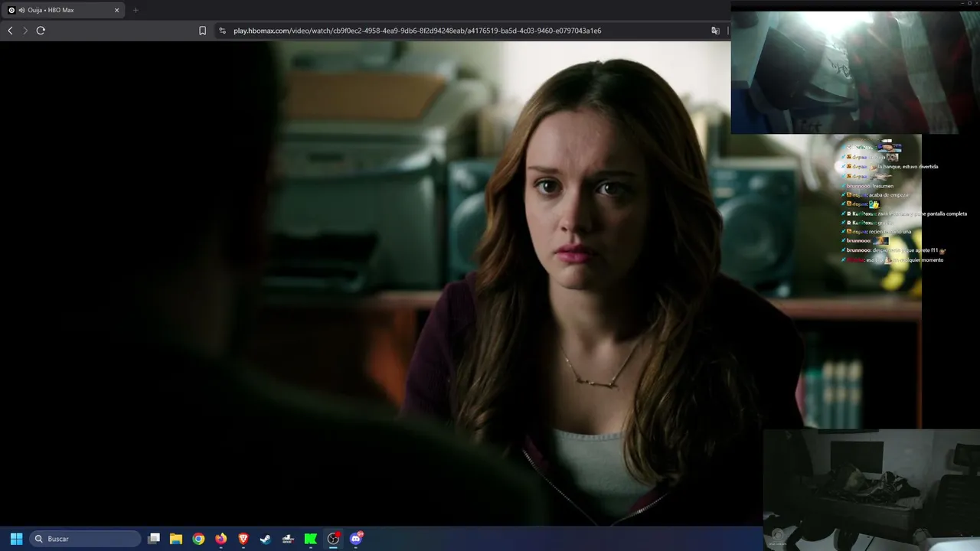Click the brunnooo message mentioning f11
This screenshot has width=980, height=551.
[x=893, y=250]
